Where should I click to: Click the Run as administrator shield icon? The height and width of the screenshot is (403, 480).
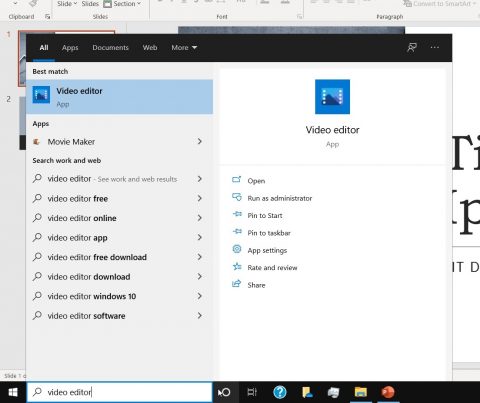tap(237, 197)
